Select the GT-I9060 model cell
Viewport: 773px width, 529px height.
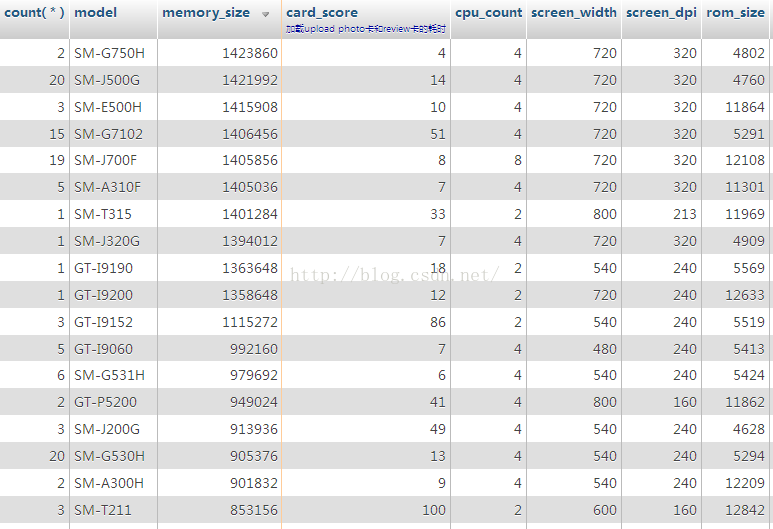tap(104, 349)
